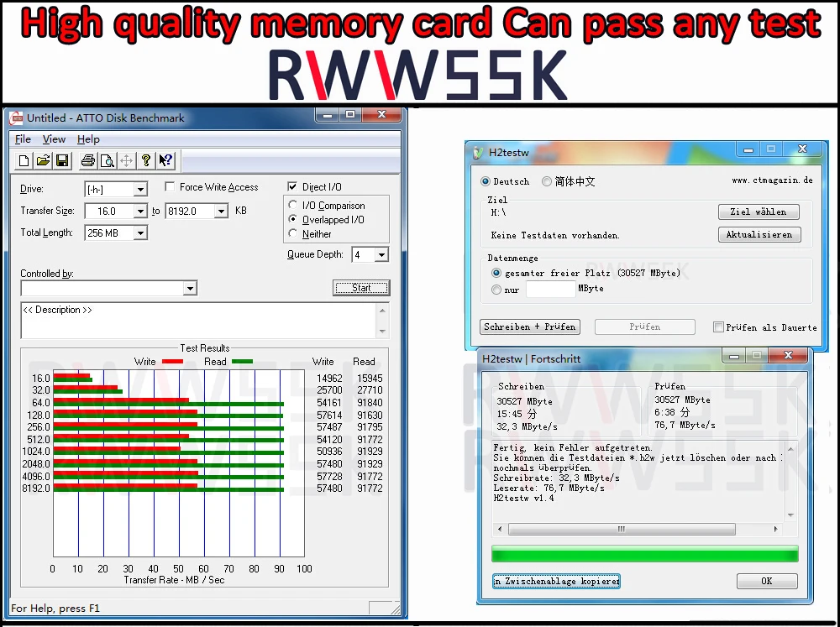Screen dimensions: 840x627
Task: Select Overlapped I/O radio button
Action: (292, 219)
